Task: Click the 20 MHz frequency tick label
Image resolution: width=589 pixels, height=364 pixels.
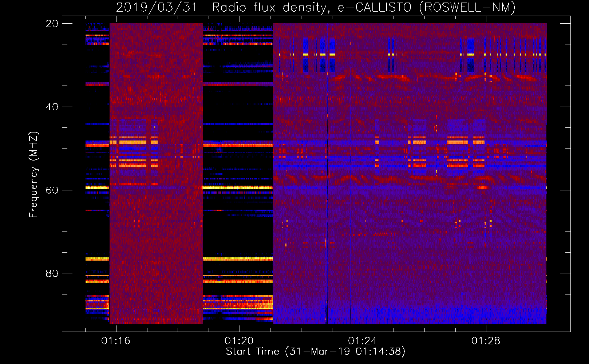Action: [52, 24]
